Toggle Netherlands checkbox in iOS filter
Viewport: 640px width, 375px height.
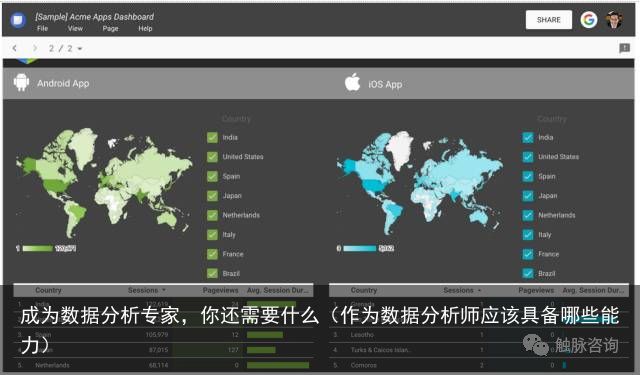pos(528,215)
